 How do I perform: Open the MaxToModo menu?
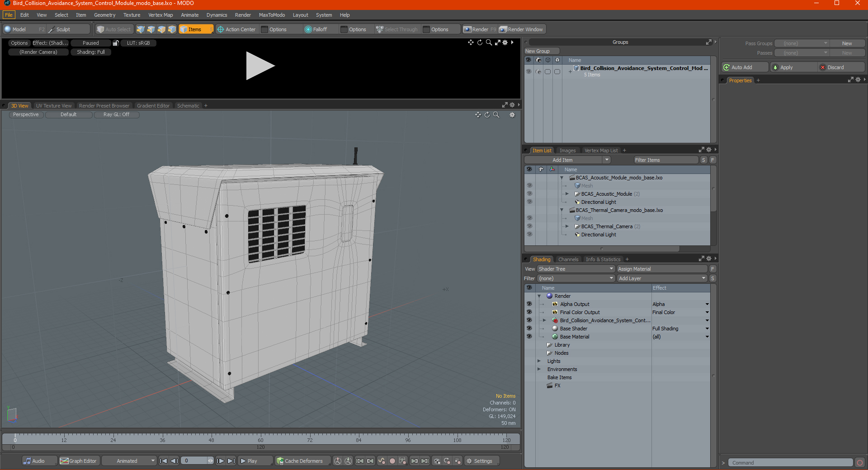pyautogui.click(x=272, y=15)
